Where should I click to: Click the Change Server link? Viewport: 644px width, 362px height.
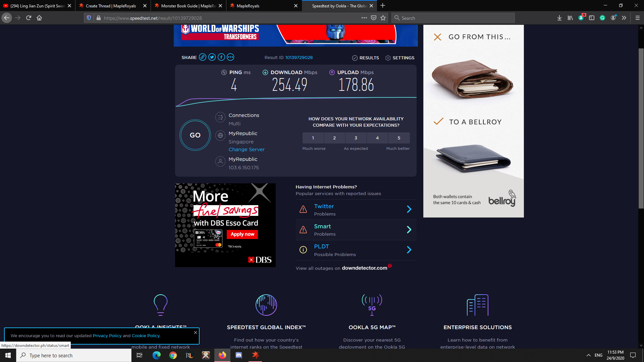[247, 149]
